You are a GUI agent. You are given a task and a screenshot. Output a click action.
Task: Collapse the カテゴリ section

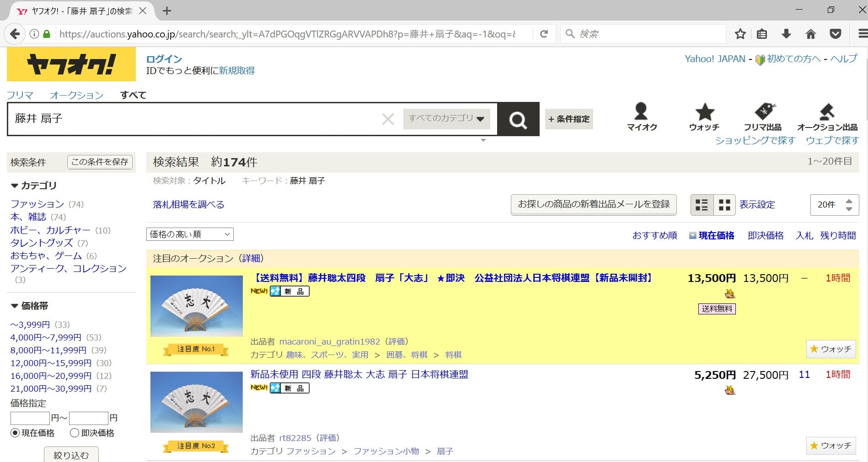tap(34, 186)
